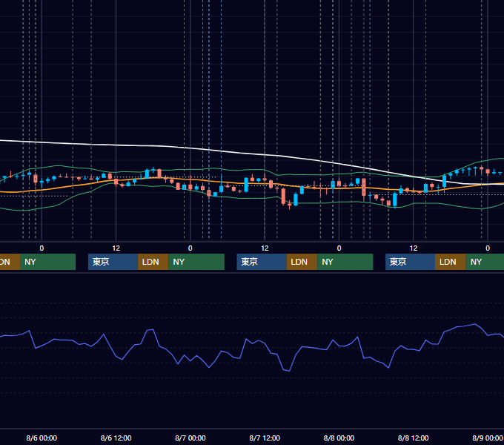Click the 8/7 12:00 time axis label

coord(265,438)
